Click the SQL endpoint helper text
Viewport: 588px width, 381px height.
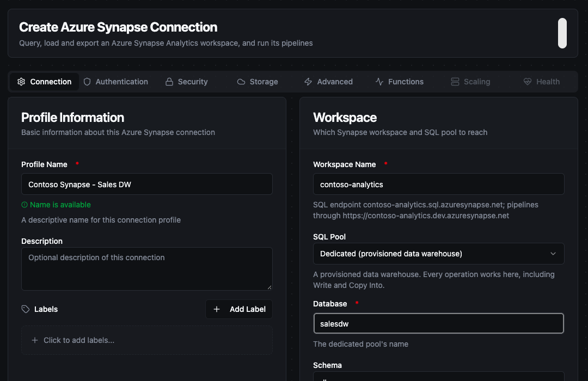[x=426, y=210]
